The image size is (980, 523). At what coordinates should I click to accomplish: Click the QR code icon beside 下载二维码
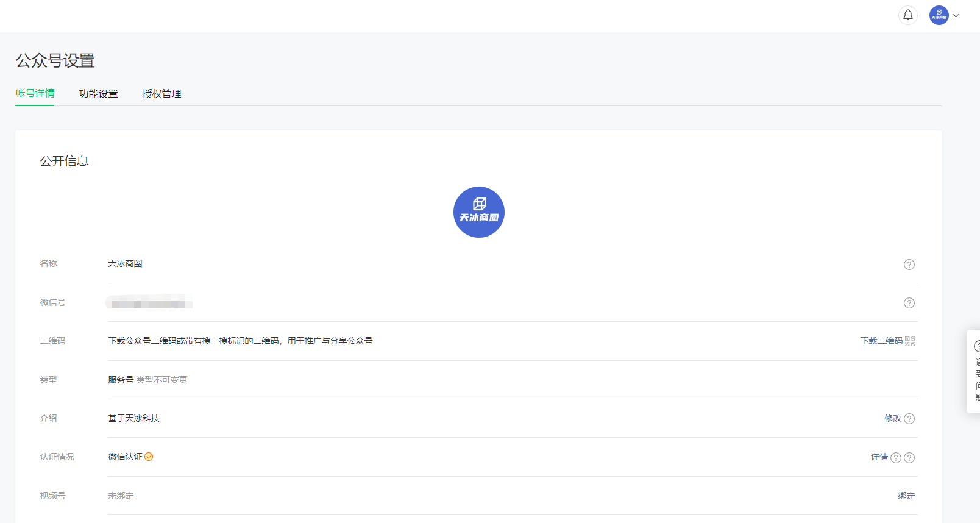click(910, 341)
